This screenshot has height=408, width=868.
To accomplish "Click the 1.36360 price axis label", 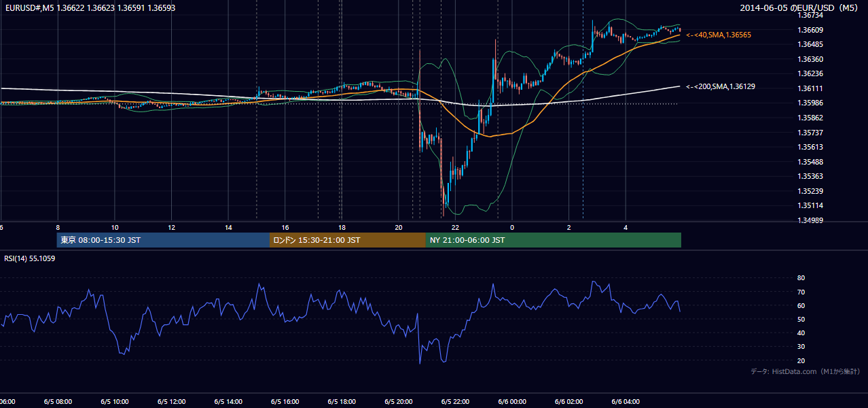I will click(x=810, y=59).
